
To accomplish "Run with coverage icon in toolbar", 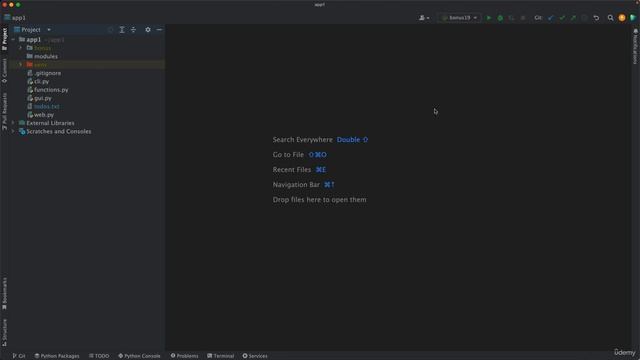I will 511,18.
